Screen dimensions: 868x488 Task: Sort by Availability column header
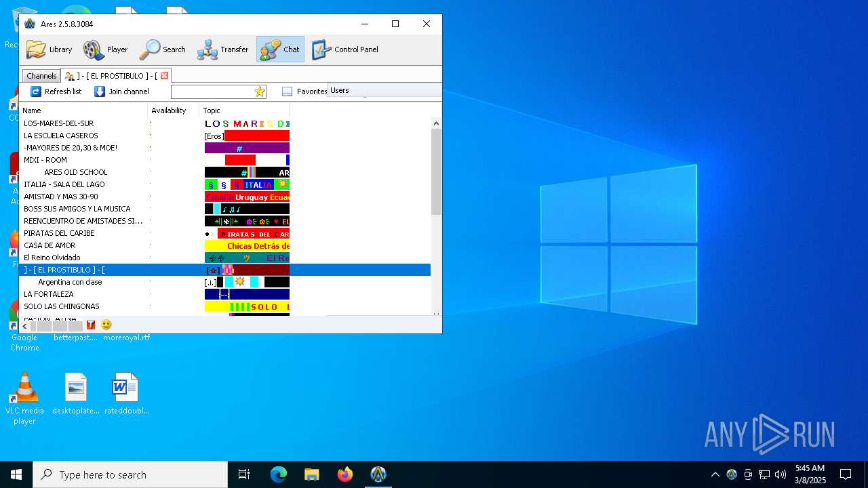coord(174,110)
